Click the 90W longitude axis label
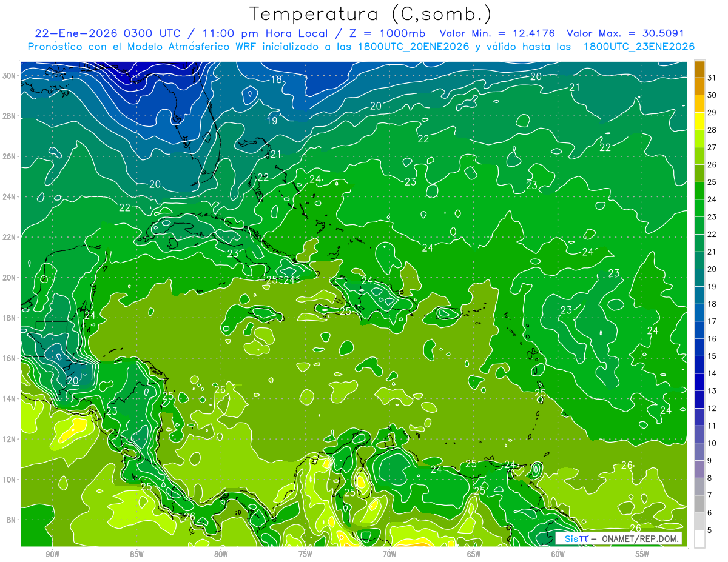The height and width of the screenshot is (562, 728). click(53, 554)
